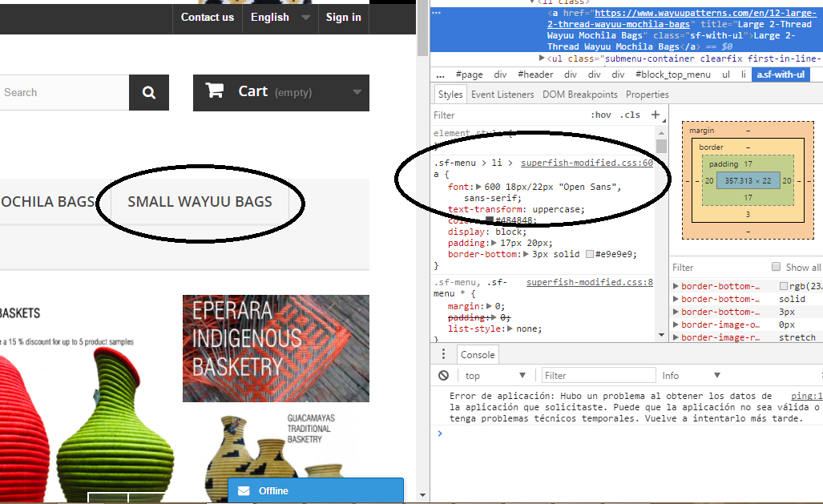This screenshot has width=823, height=504.
Task: Open the Info log level dropdown
Action: 691,375
